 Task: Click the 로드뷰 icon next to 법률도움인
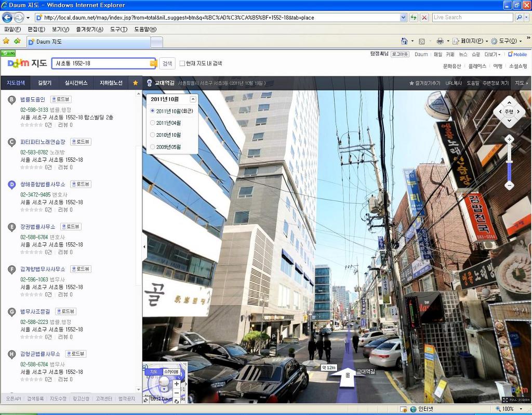pyautogui.click(x=61, y=99)
